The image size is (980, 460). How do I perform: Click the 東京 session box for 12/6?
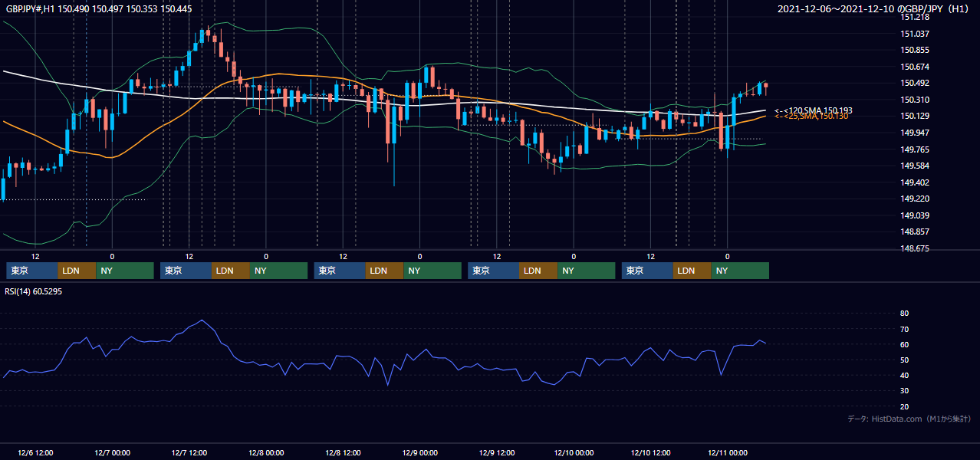click(32, 271)
